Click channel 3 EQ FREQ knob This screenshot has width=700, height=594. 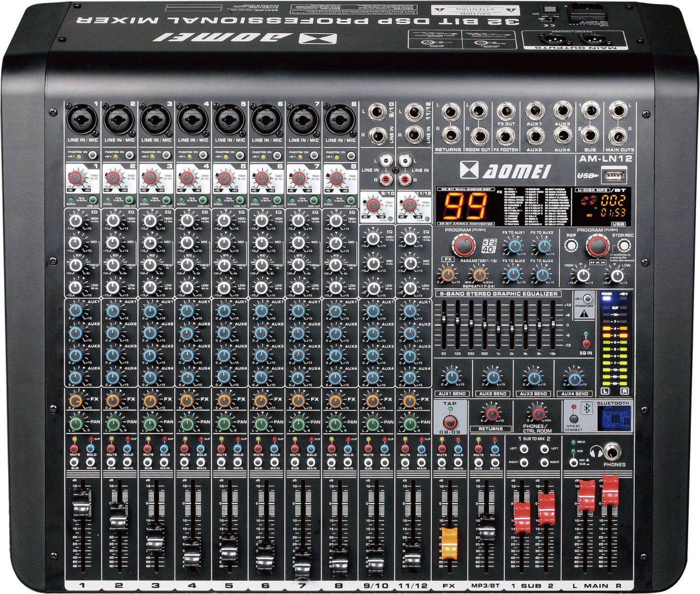[150, 265]
